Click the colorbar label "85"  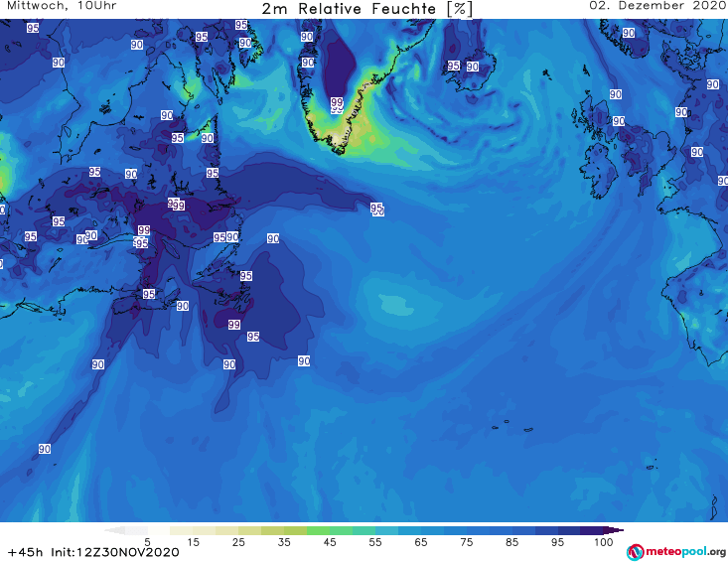click(x=512, y=542)
